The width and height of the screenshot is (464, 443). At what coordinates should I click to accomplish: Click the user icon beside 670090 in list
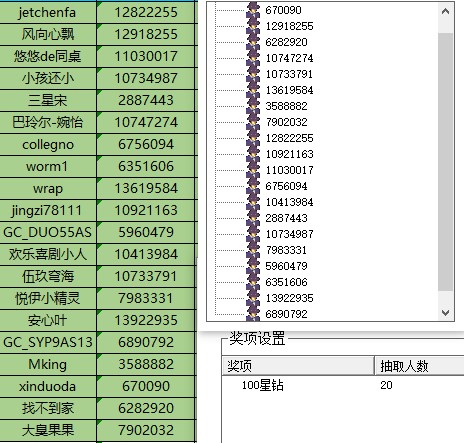253,10
